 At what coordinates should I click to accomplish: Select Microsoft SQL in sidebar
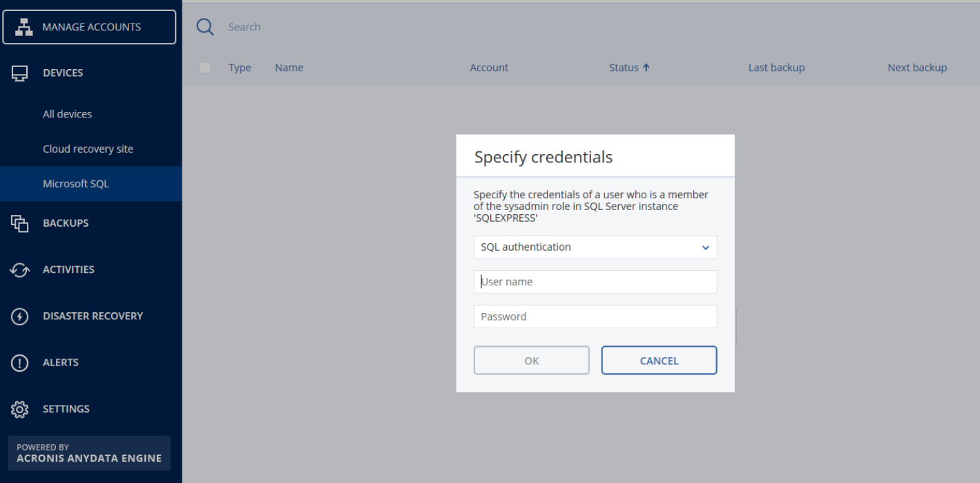76,184
